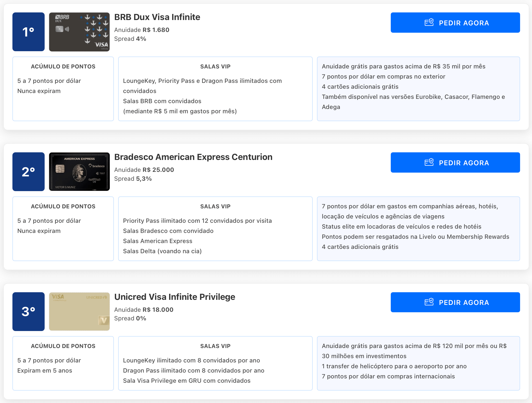Click '(mediante R$ 5 mil em gastos por mês)'

pos(180,111)
